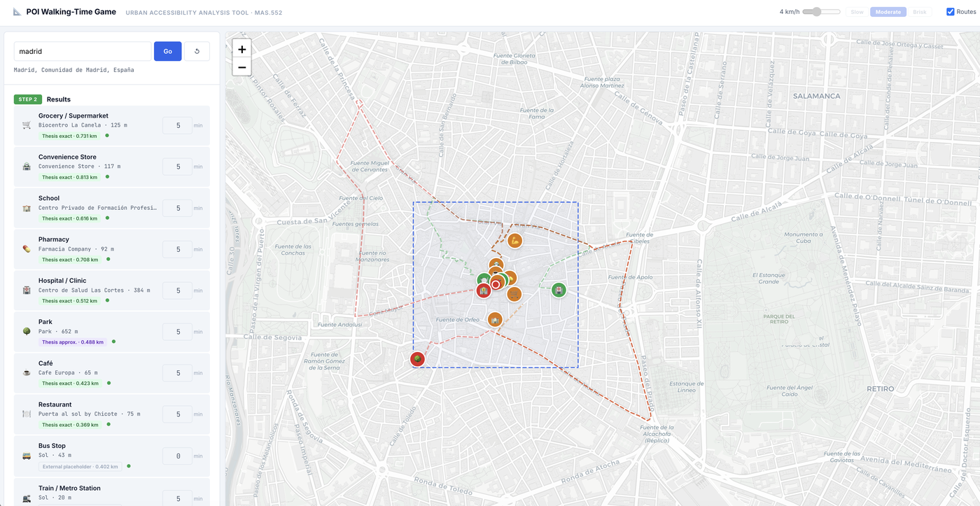Click the pill icon next to Pharmacy
980x506 pixels.
pyautogui.click(x=26, y=248)
